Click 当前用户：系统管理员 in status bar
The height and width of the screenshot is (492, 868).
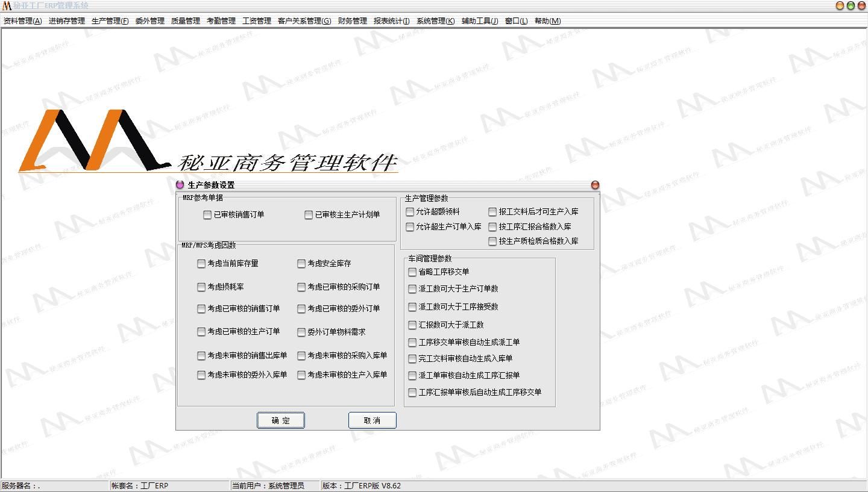[x=268, y=485]
